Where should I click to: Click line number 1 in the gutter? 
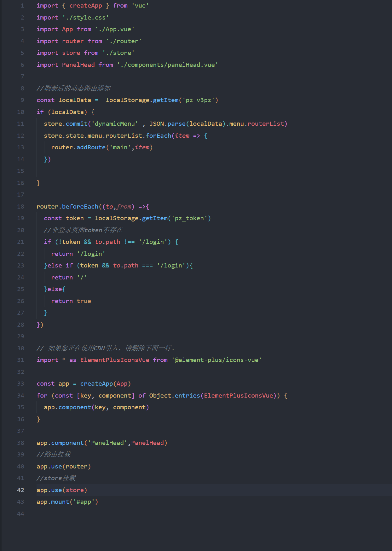(22, 6)
